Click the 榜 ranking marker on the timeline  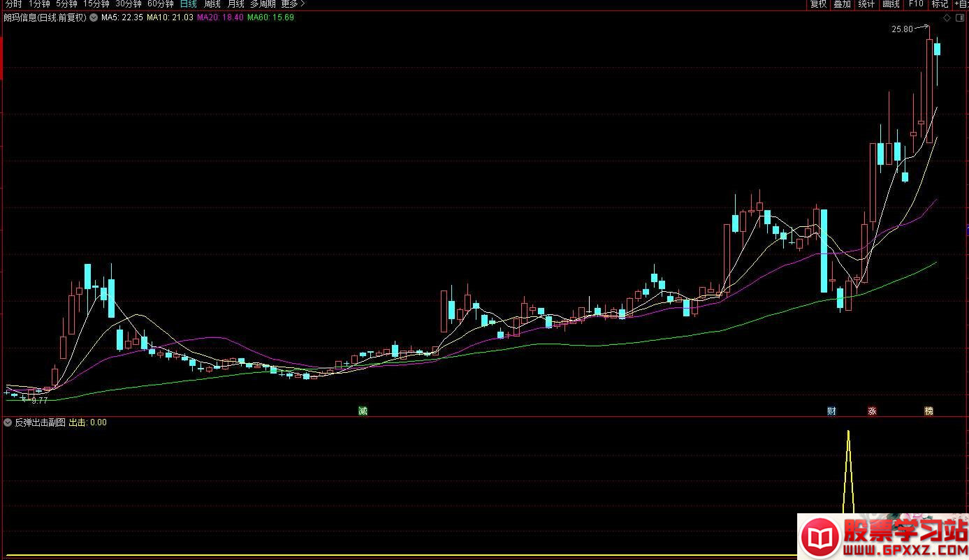(x=928, y=411)
